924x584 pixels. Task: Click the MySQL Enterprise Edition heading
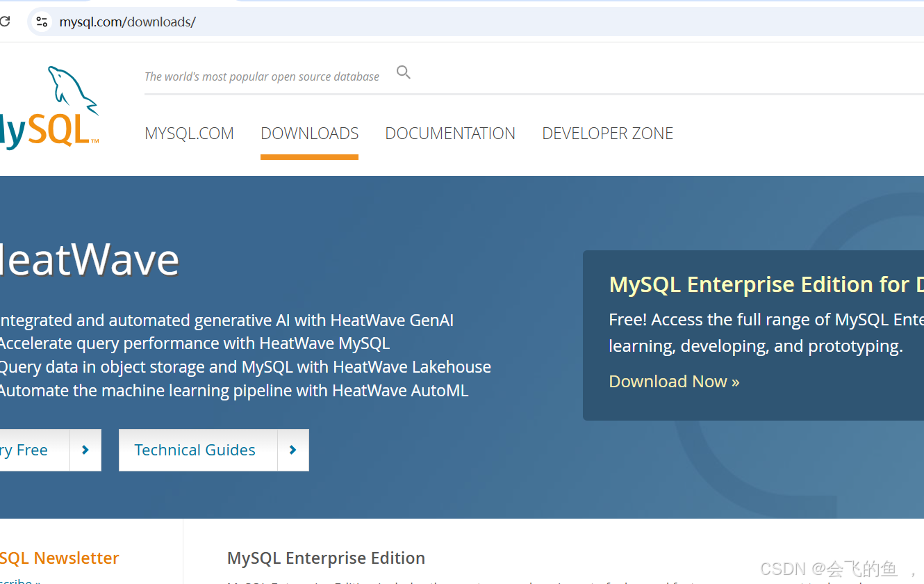coord(326,558)
